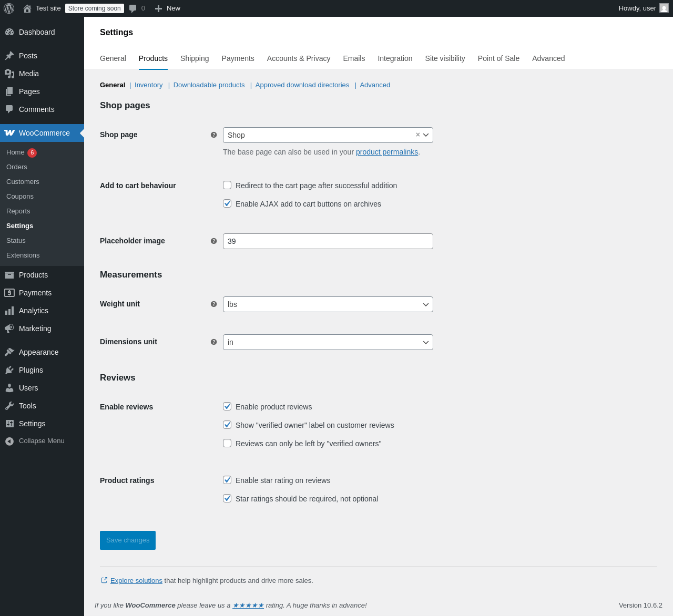Follow the product permalinks link

(x=387, y=152)
